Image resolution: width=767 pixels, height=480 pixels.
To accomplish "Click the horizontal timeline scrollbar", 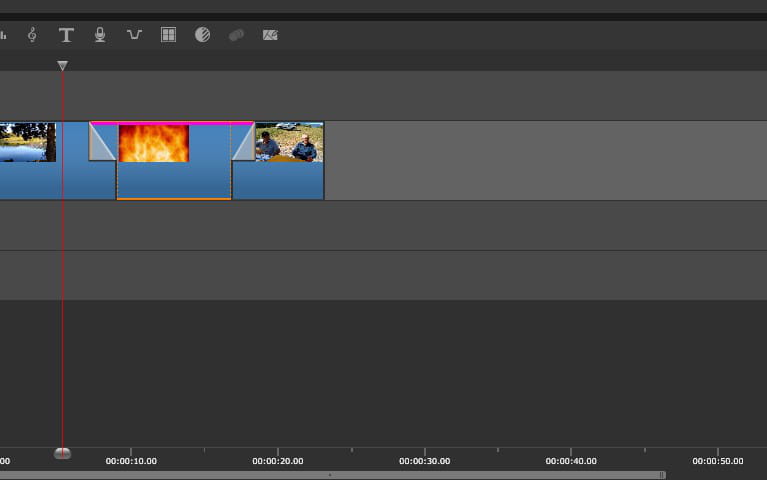I will (x=333, y=475).
